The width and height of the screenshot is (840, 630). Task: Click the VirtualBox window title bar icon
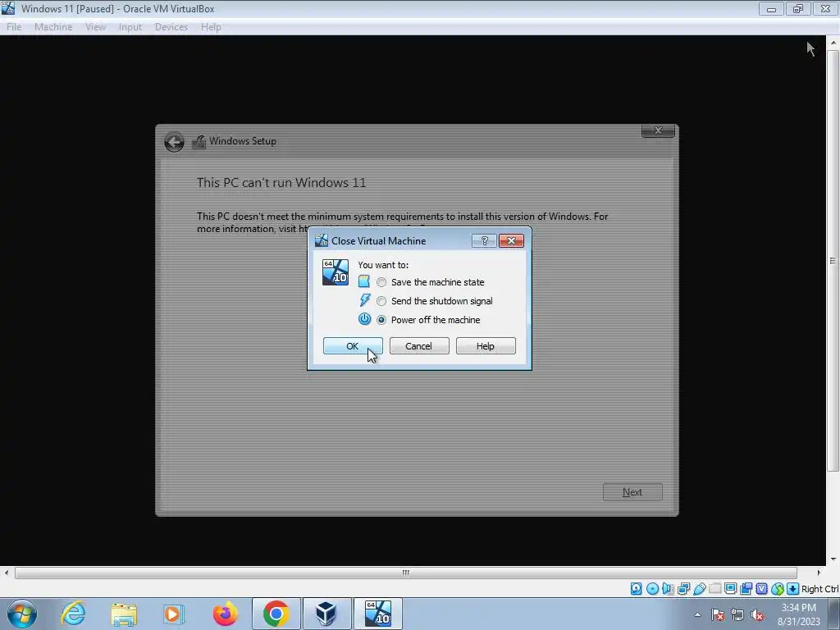click(8, 8)
